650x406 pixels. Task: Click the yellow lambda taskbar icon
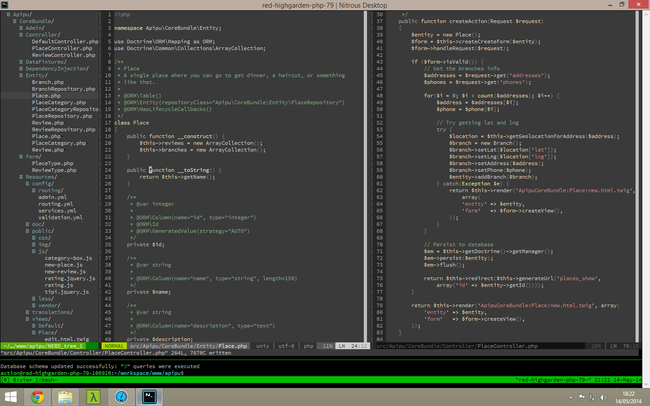(93, 397)
